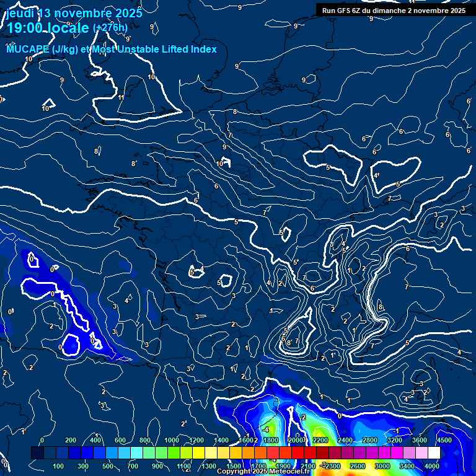
Task: Select the pale pink swatch before white
Action: [421, 452]
